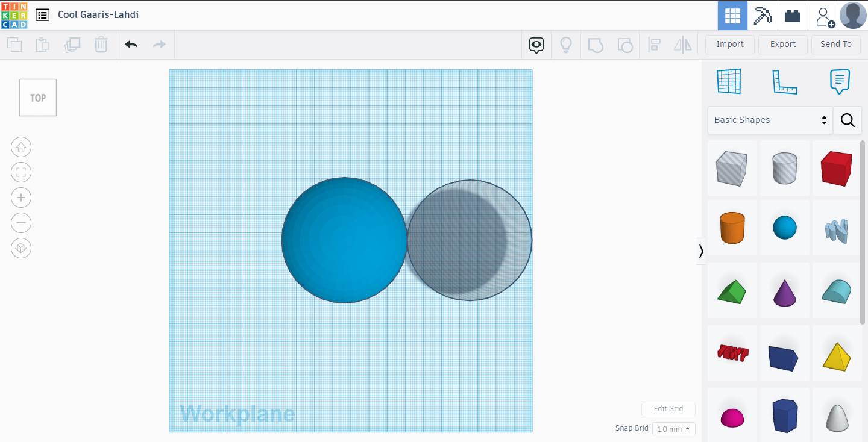Click the Export button
868x442 pixels.
click(782, 44)
